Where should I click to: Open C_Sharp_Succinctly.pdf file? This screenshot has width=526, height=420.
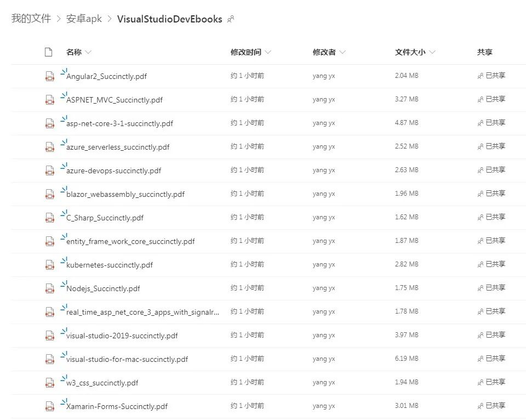click(x=105, y=218)
